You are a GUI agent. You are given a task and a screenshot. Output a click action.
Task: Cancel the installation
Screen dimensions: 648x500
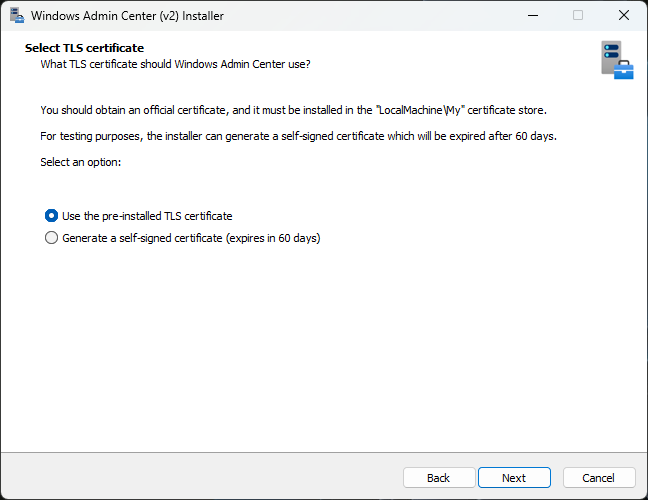(x=598, y=478)
